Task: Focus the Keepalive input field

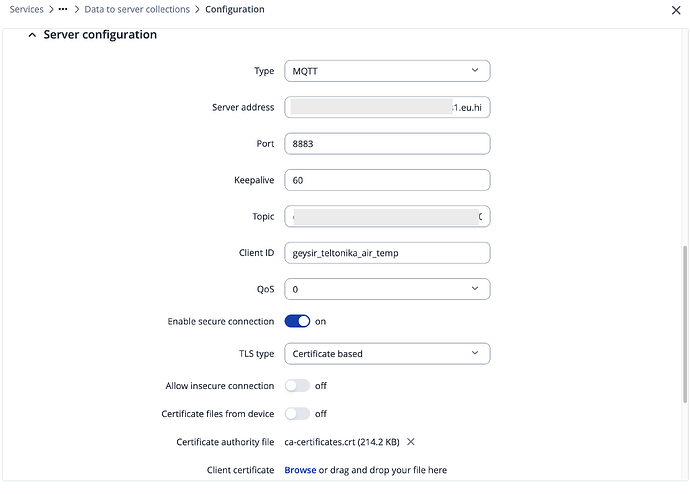Action: tap(387, 180)
